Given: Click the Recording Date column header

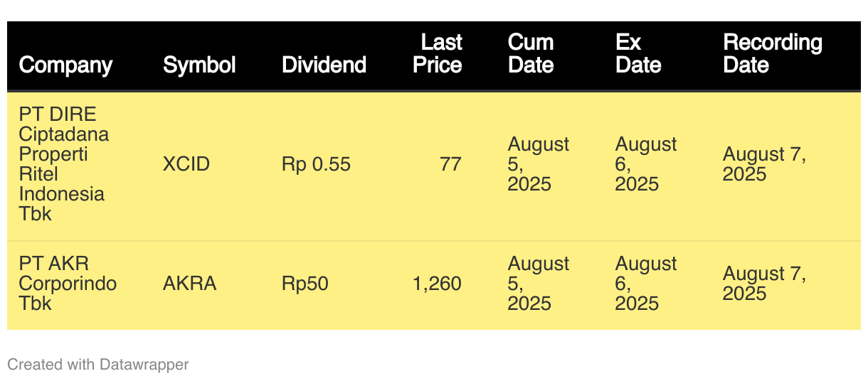Looking at the screenshot, I should coord(772,53).
